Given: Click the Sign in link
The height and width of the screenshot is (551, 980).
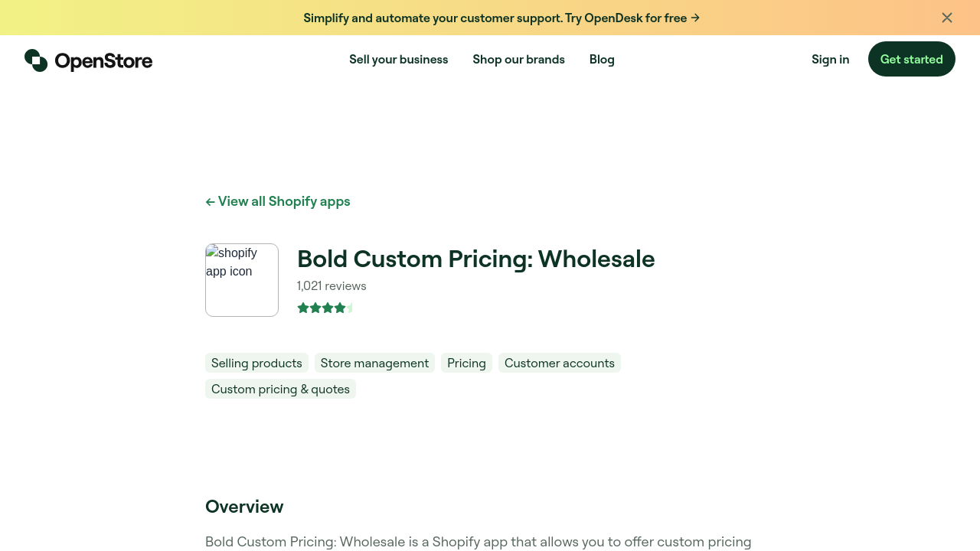Looking at the screenshot, I should (830, 60).
